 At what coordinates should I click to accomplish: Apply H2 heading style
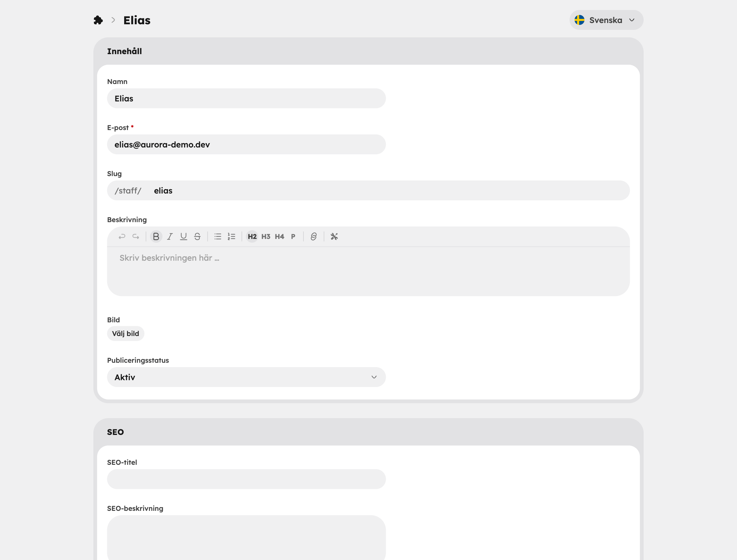252,236
